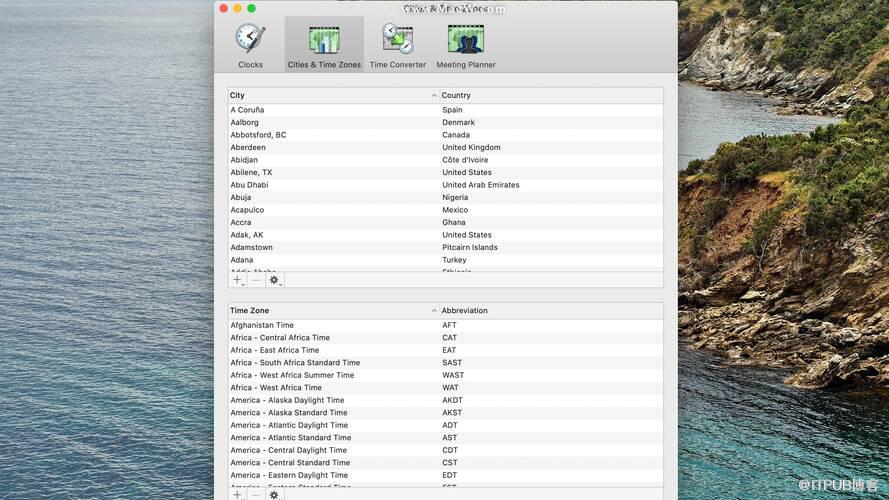Select the Adana city row

(446, 260)
